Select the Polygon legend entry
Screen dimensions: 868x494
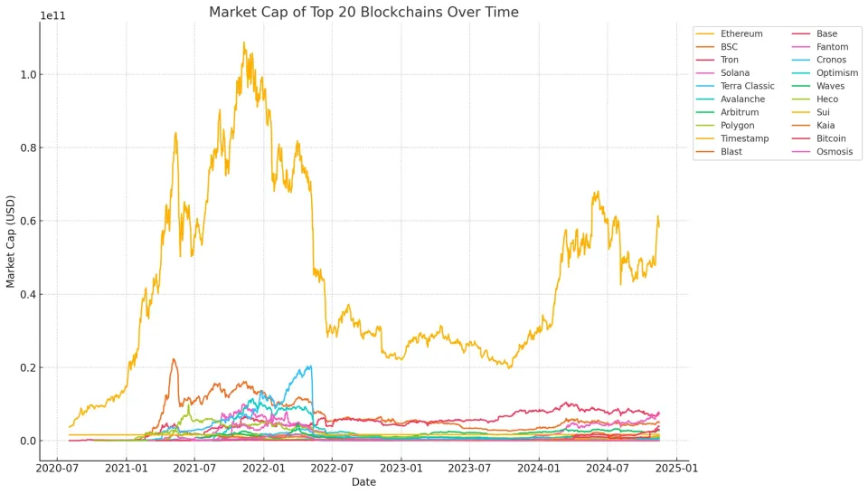[x=725, y=126]
